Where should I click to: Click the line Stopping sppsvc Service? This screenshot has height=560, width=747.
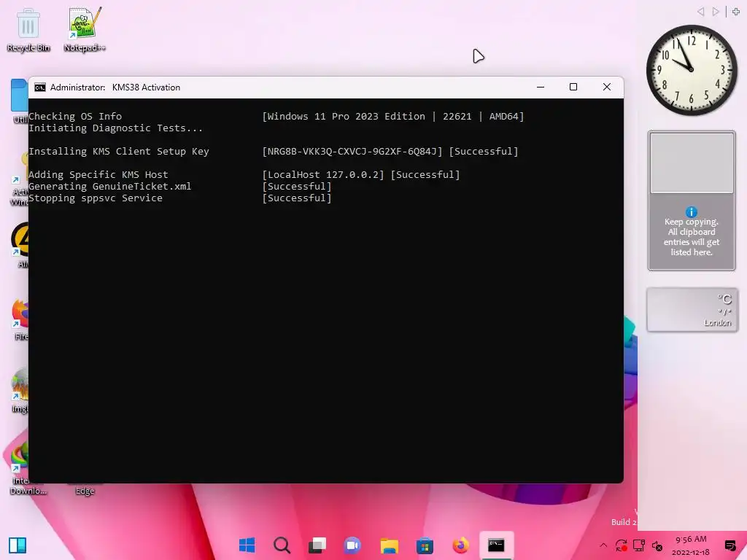click(x=96, y=198)
